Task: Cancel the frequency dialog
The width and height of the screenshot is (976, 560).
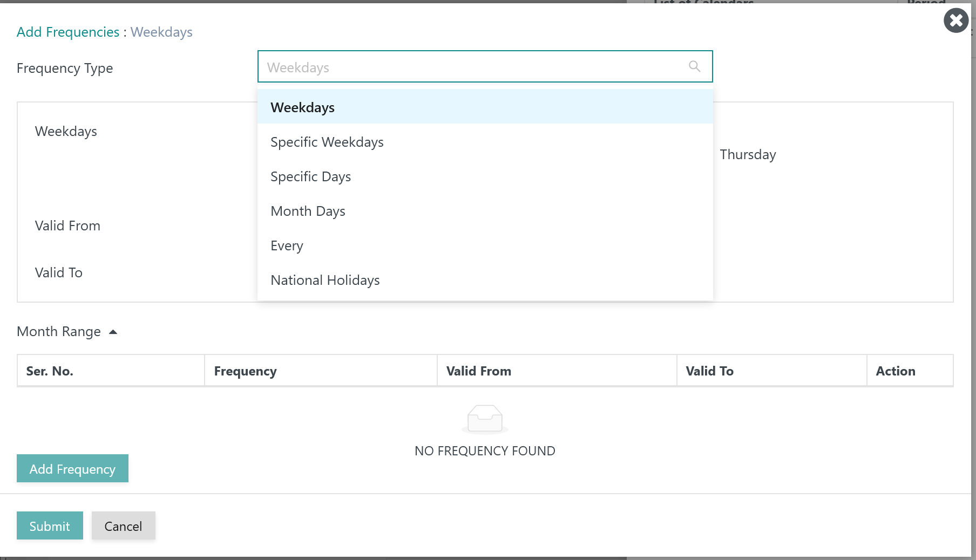Action: pos(123,525)
